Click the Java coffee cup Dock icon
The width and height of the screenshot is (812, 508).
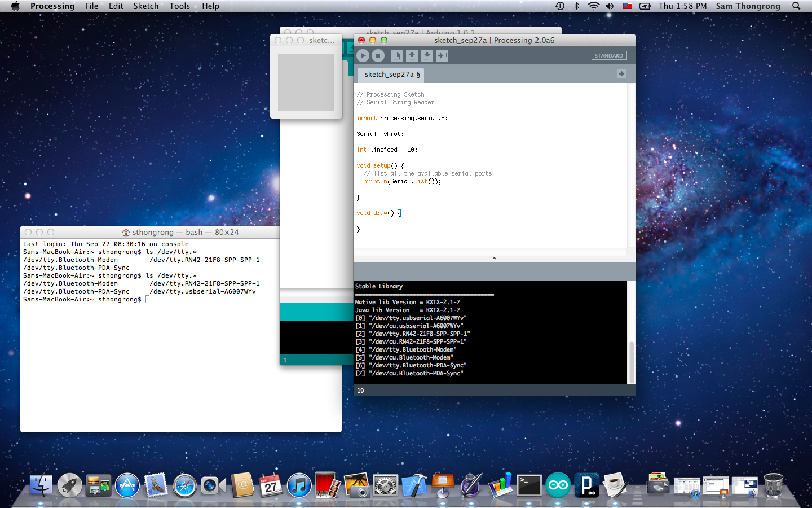615,485
